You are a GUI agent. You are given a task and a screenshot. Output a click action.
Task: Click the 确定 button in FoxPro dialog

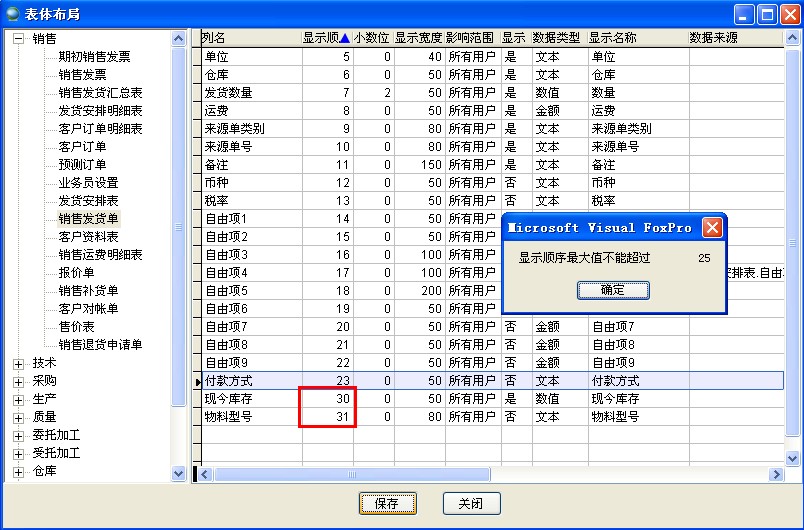pyautogui.click(x=613, y=290)
